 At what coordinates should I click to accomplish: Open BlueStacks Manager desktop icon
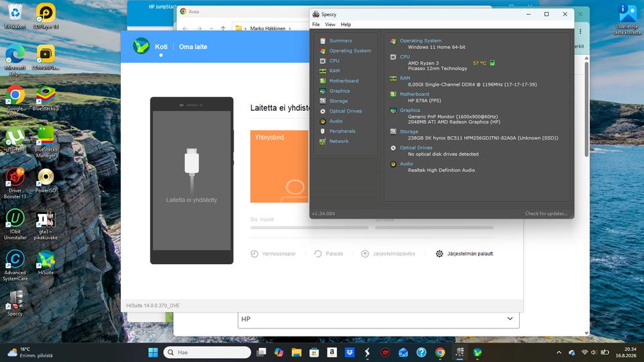click(x=46, y=142)
